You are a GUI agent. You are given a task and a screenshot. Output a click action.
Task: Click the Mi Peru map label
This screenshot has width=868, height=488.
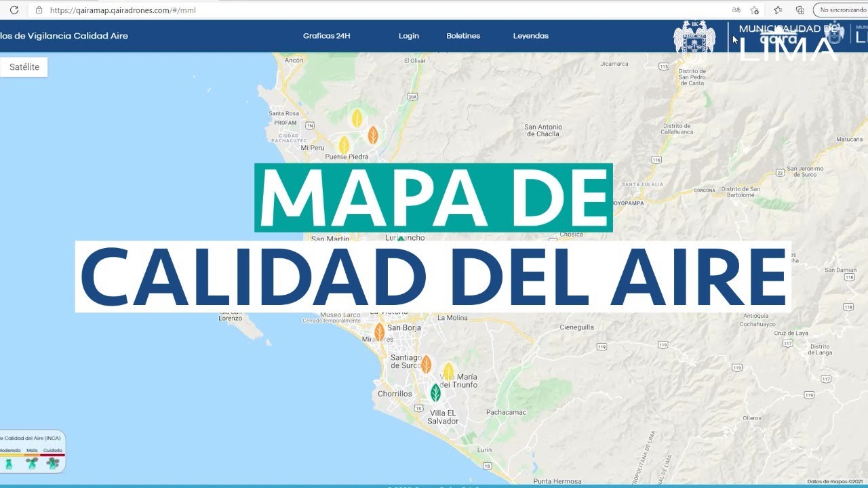pyautogui.click(x=313, y=147)
